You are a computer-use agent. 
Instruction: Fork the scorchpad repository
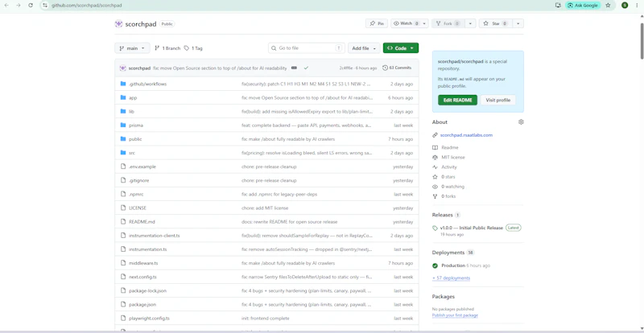448,23
